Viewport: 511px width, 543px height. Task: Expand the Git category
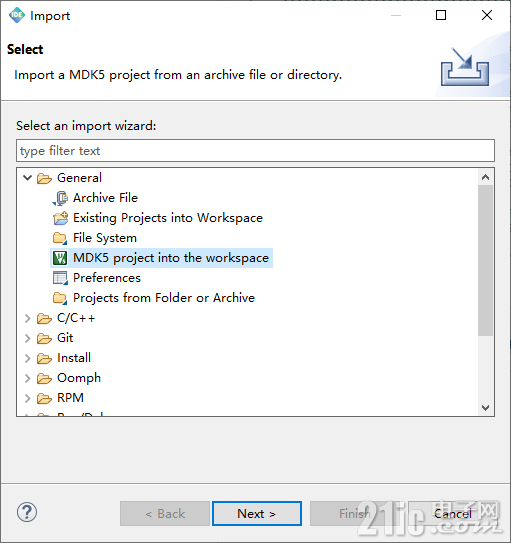(x=27, y=338)
